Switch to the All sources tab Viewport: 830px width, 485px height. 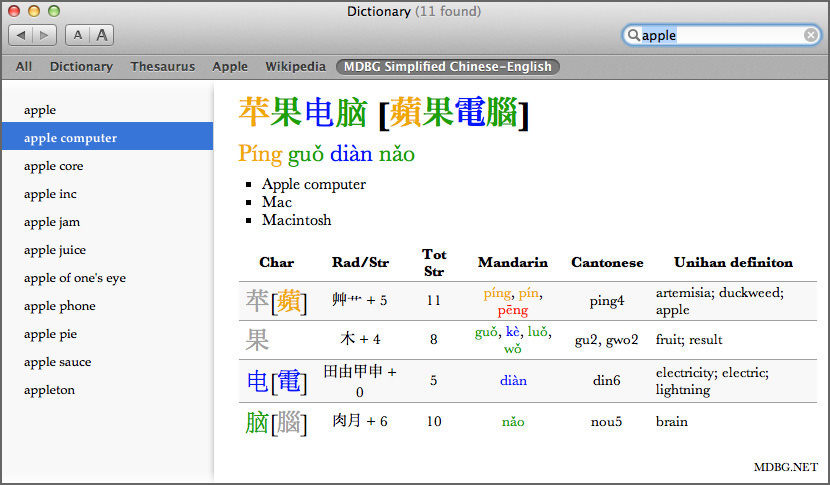coord(24,67)
